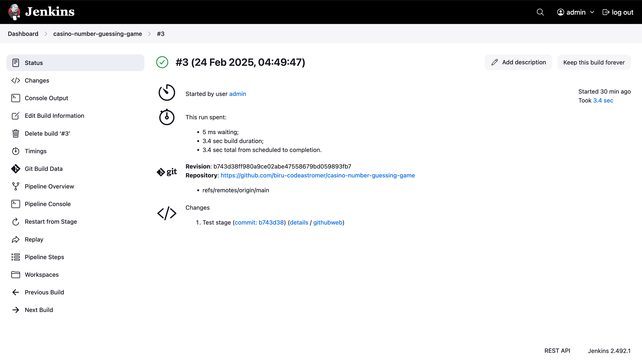Open search via magnifier icon

pyautogui.click(x=540, y=12)
